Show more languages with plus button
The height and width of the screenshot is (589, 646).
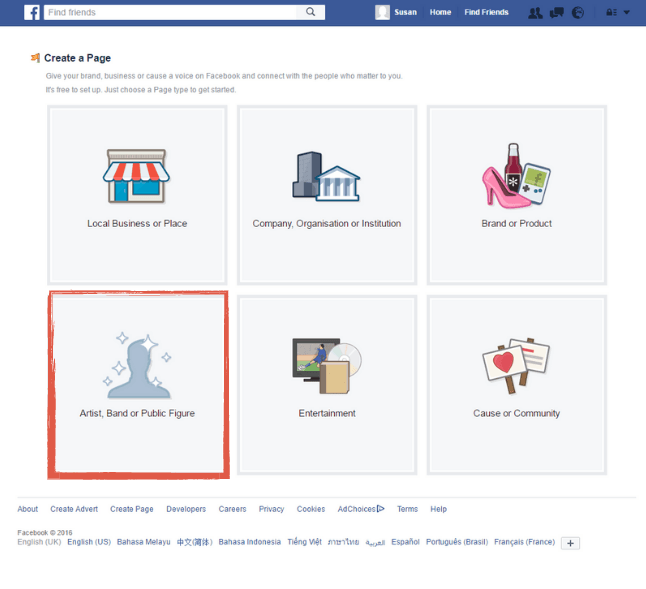(x=570, y=543)
